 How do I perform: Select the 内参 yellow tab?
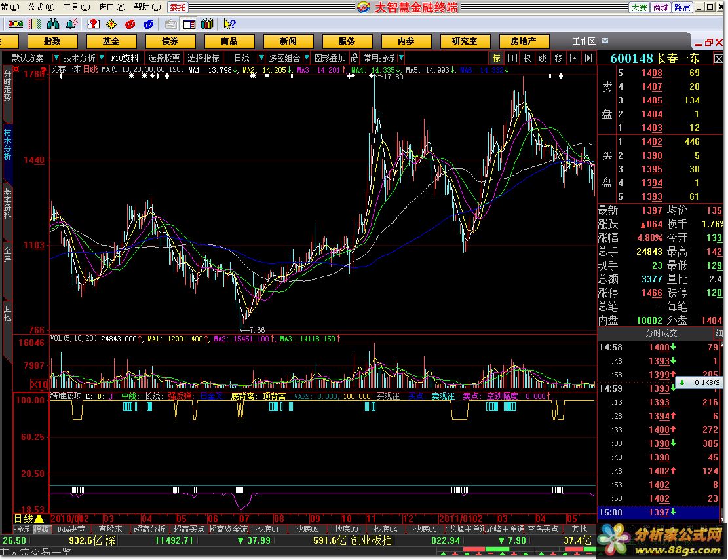click(x=406, y=41)
